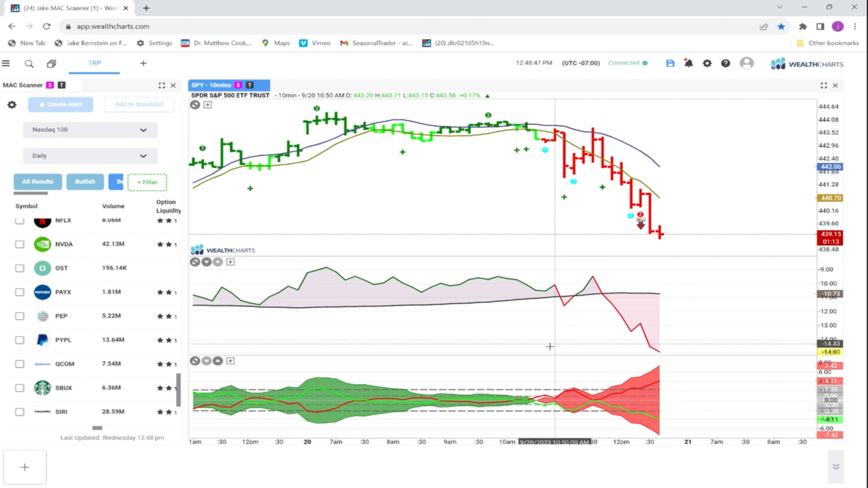Click Add to Watchlist button
Screen dimensions: 868x488
139,104
